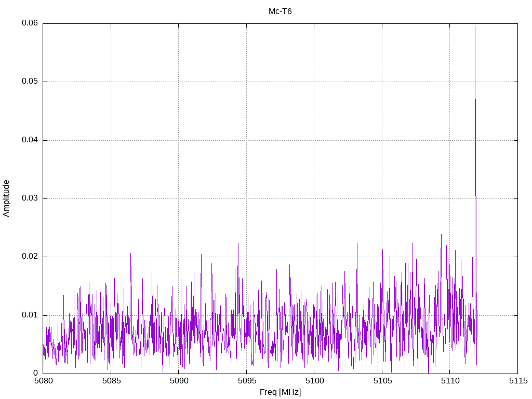The height and width of the screenshot is (399, 532).
Task: Select the 0.01 y-axis tick label
Action: pyautogui.click(x=30, y=315)
